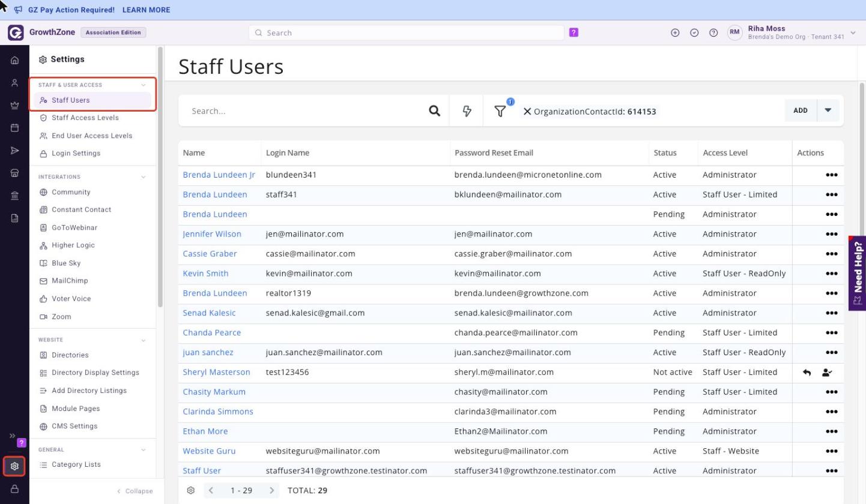Viewport: 866px width, 504px height.
Task: Open quick actions lightning bolt icon
Action: click(467, 111)
